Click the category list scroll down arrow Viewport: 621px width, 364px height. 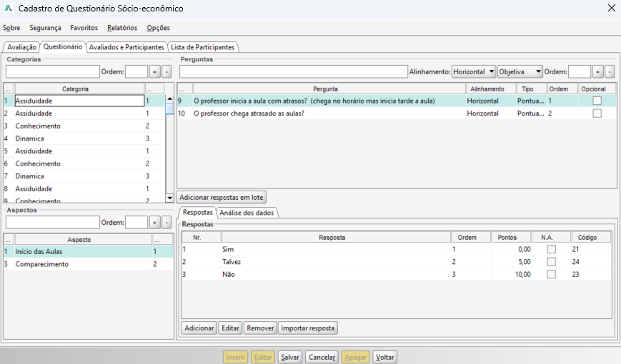[169, 198]
